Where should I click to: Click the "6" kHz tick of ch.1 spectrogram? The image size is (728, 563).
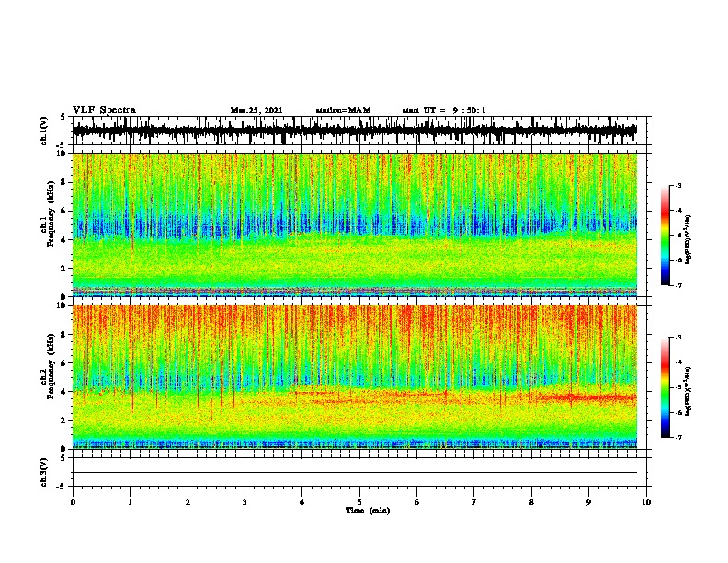click(65, 211)
